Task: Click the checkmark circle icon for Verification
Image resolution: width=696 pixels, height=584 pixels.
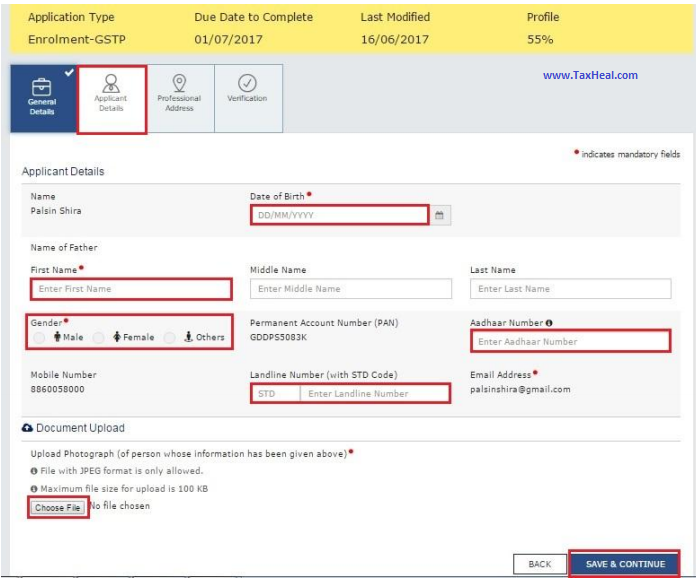Action: pos(247,83)
